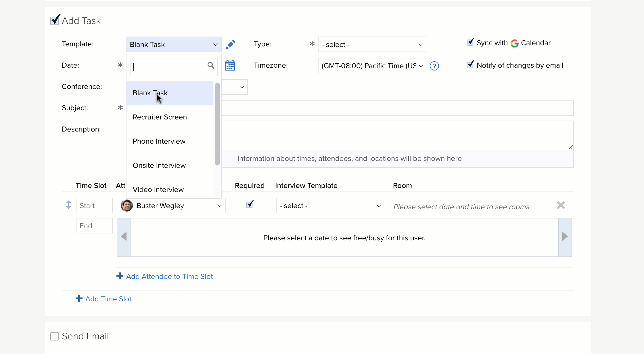The image size is (644, 354).
Task: Open the Conference dropdown chevron
Action: 242,87
